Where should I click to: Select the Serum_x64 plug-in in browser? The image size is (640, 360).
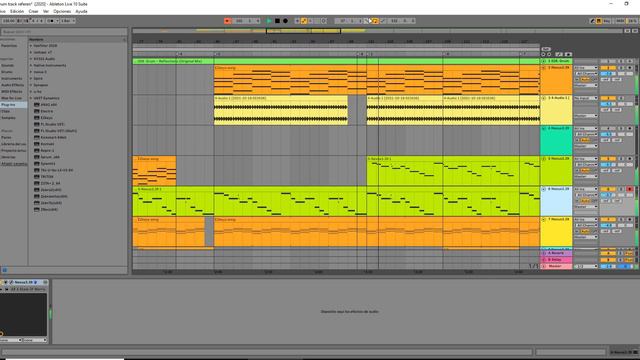coord(50,157)
